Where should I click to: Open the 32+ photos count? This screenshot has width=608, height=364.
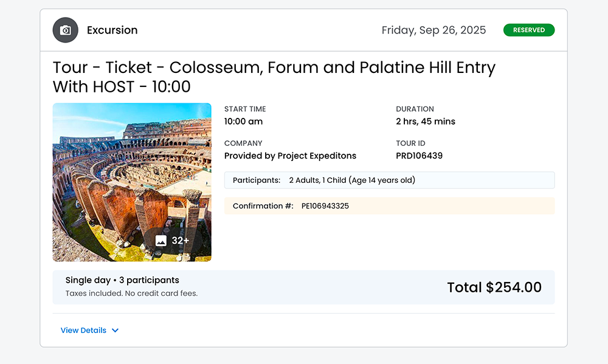tap(180, 241)
